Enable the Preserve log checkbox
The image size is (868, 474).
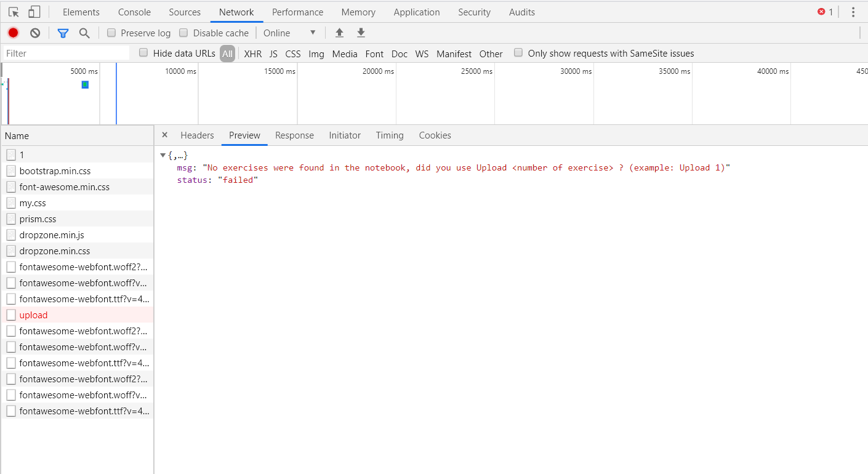(111, 33)
